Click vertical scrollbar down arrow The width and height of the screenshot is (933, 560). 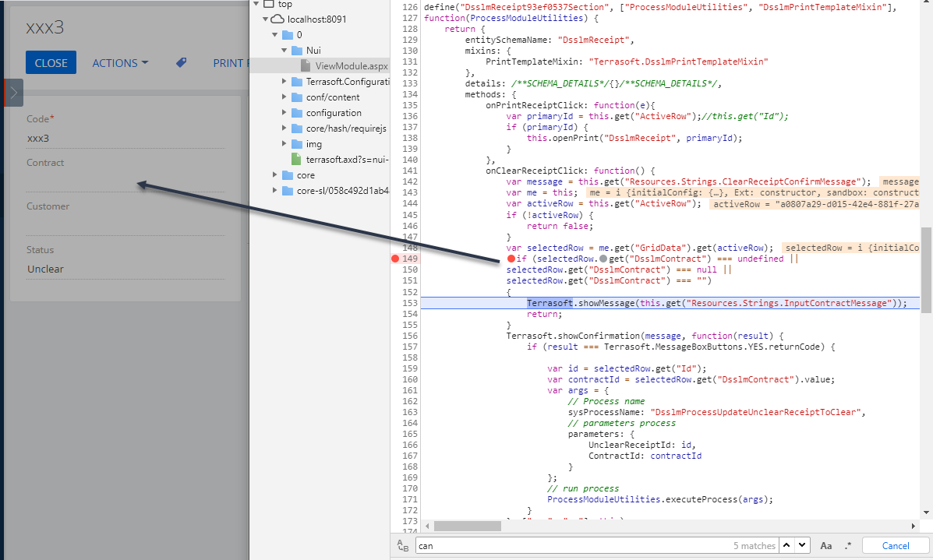(x=926, y=512)
